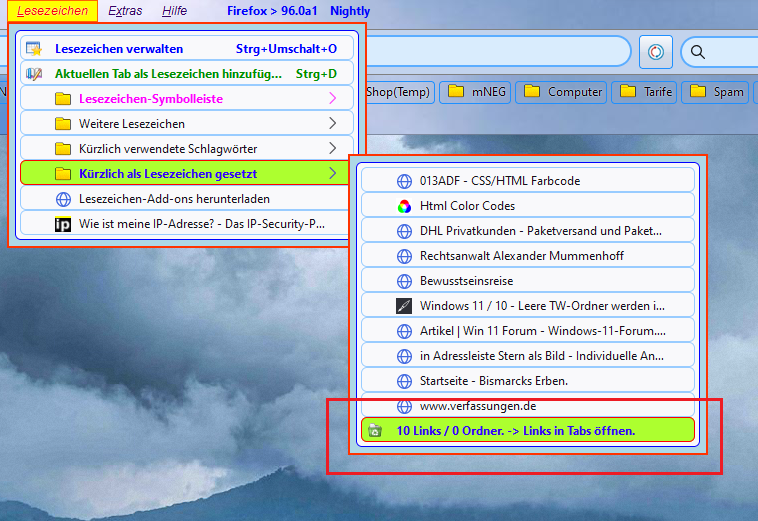This screenshot has width=758, height=521.
Task: Open the Extras menu
Action: click(125, 11)
